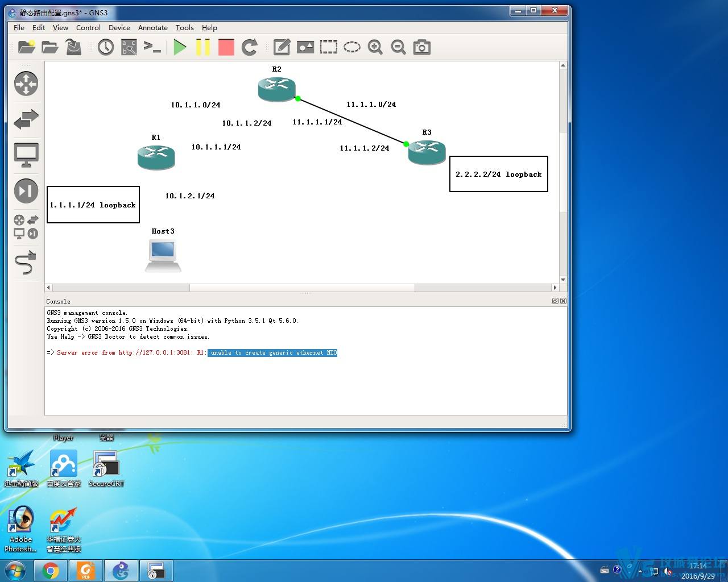Open the Adobe Photoshop desktop shortcut
This screenshot has width=728, height=582.
(21, 529)
